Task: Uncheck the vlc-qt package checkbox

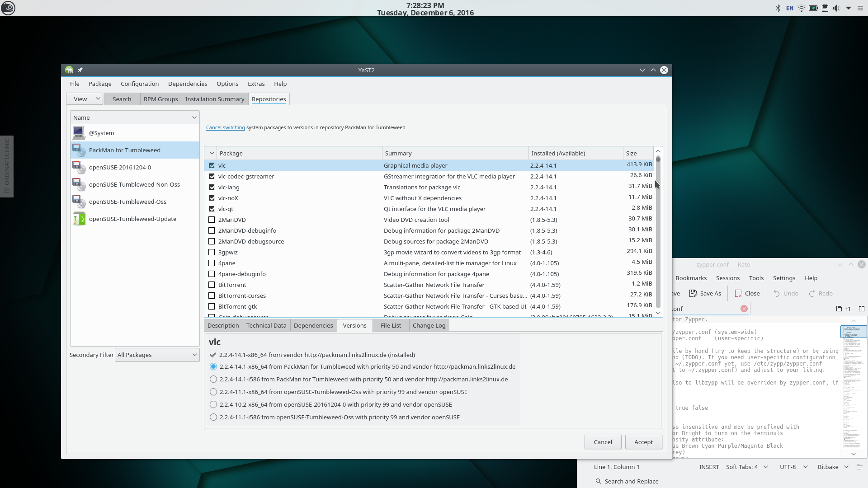Action: tap(212, 209)
